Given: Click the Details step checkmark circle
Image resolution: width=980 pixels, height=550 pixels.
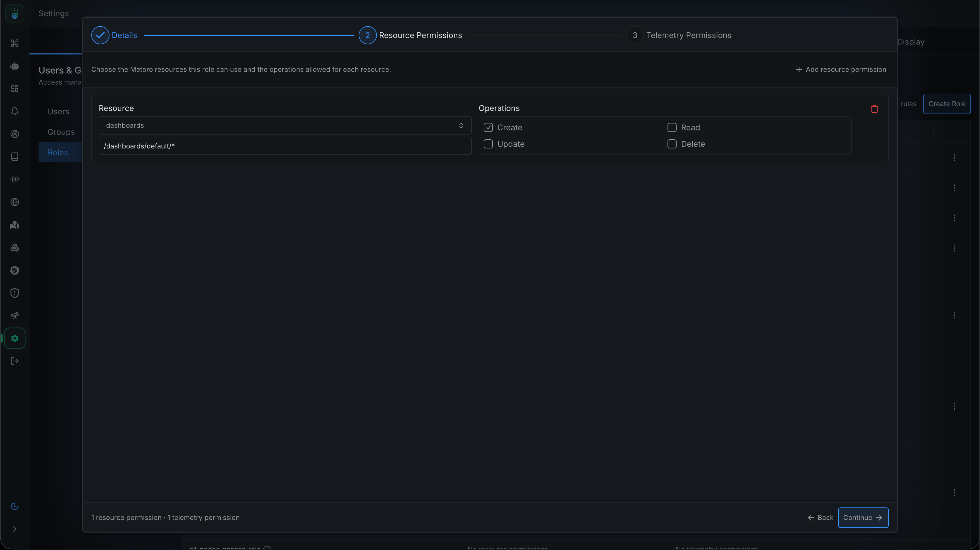Looking at the screenshot, I should click(100, 35).
